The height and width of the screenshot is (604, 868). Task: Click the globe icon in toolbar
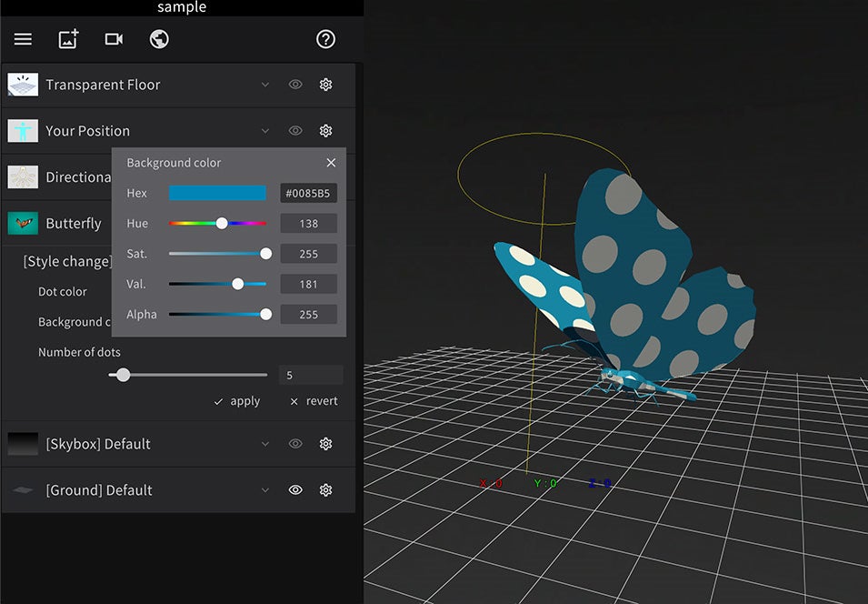coord(159,39)
